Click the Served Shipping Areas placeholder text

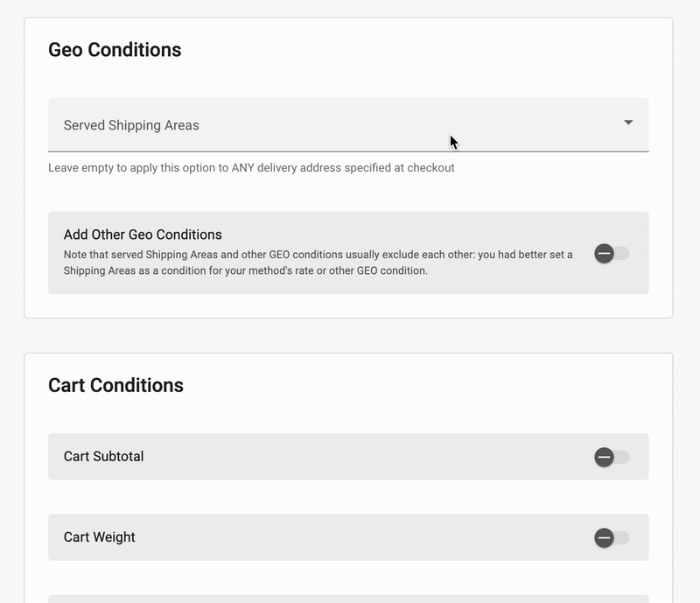[131, 125]
